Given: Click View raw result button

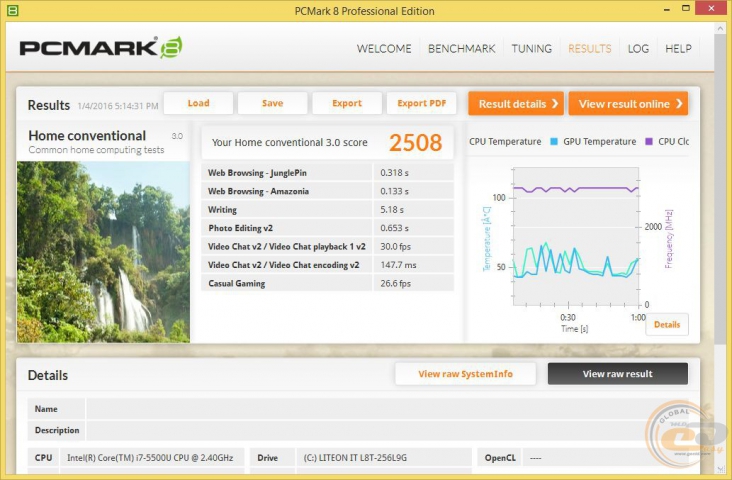Looking at the screenshot, I should 617,374.
